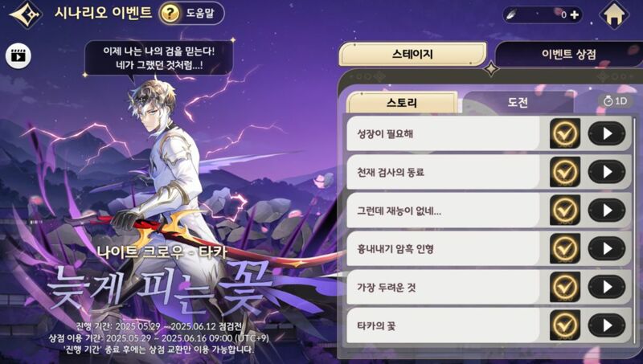The height and width of the screenshot is (364, 643).
Task: Play the '성장이 필요해' story stage
Action: coord(607,133)
